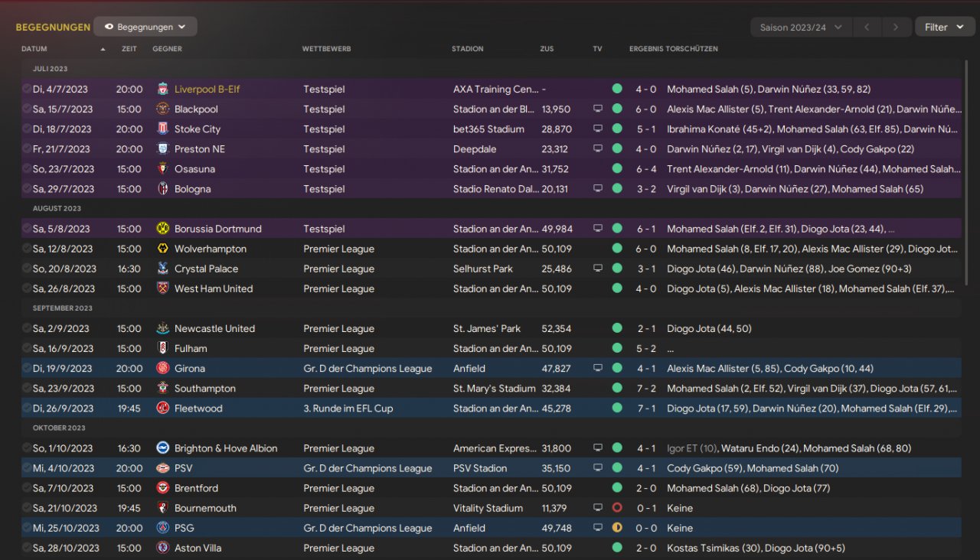
Task: Click the Girona club crest
Action: [162, 368]
